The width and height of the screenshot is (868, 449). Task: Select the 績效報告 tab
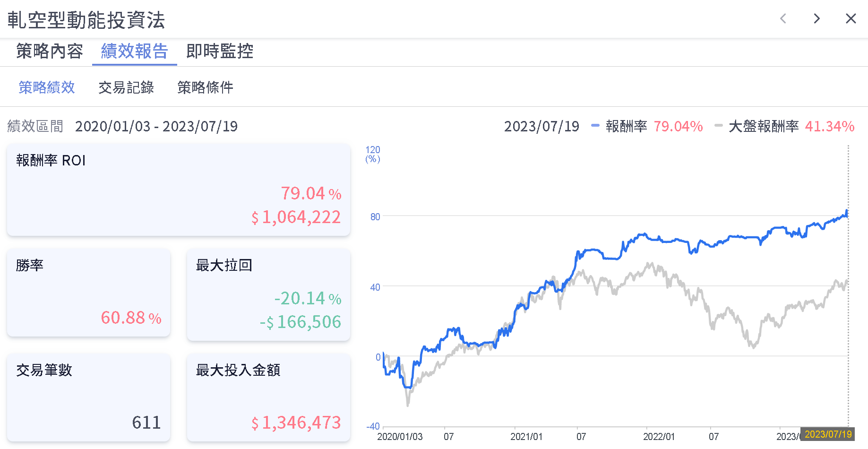pyautogui.click(x=135, y=51)
